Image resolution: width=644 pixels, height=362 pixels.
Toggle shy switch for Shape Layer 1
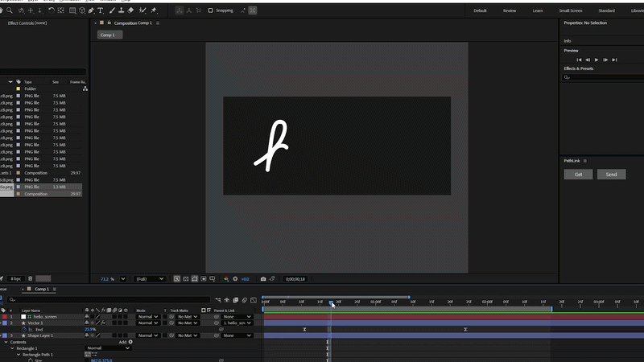[x=87, y=335]
